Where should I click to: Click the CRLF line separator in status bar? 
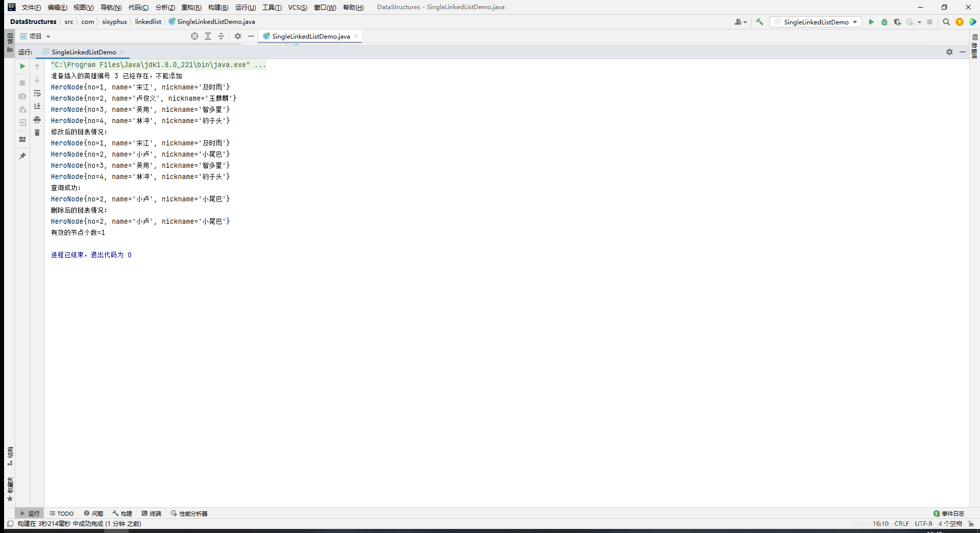(x=902, y=523)
